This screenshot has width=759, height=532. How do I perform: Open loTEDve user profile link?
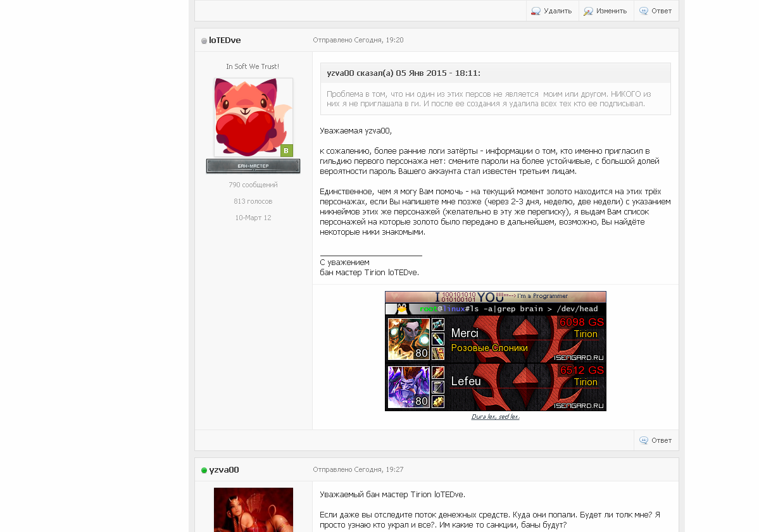[225, 40]
